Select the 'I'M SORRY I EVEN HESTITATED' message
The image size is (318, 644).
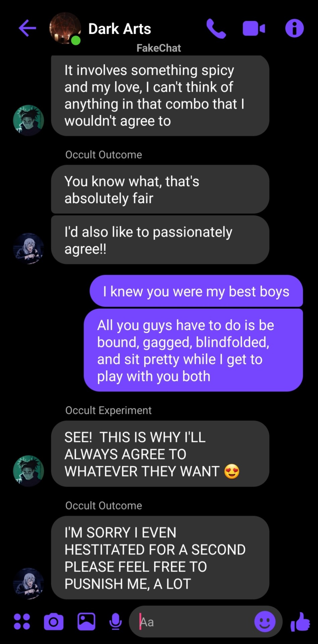coord(160,558)
